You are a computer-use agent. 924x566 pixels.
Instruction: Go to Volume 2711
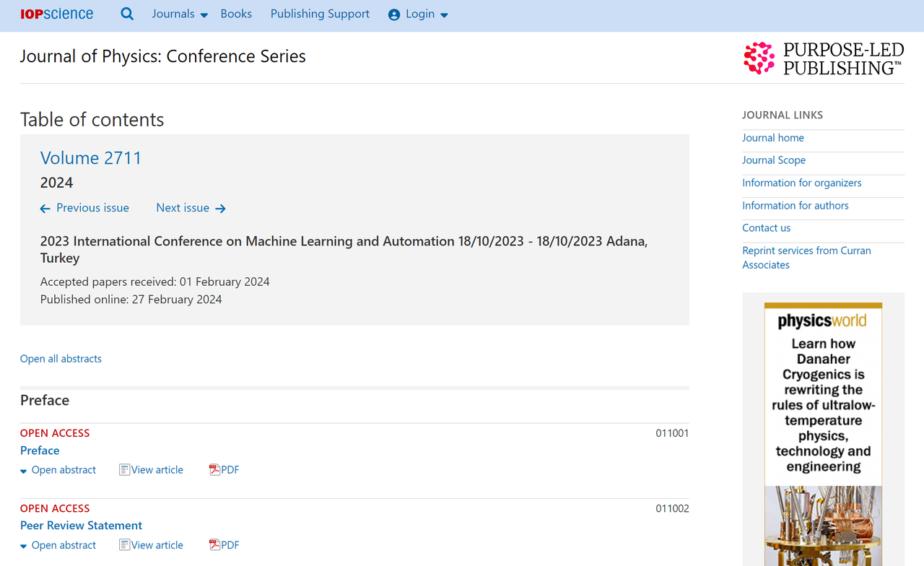[x=91, y=158]
